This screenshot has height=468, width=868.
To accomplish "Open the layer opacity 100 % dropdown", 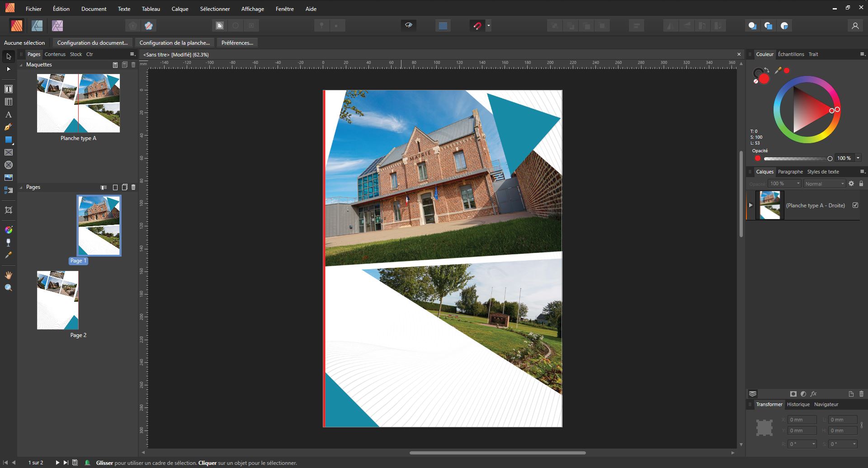I will coord(784,183).
